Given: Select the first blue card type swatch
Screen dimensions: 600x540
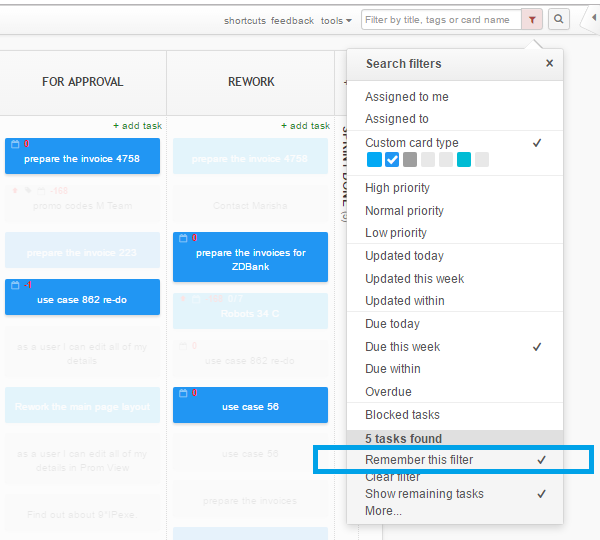Looking at the screenshot, I should point(374,160).
